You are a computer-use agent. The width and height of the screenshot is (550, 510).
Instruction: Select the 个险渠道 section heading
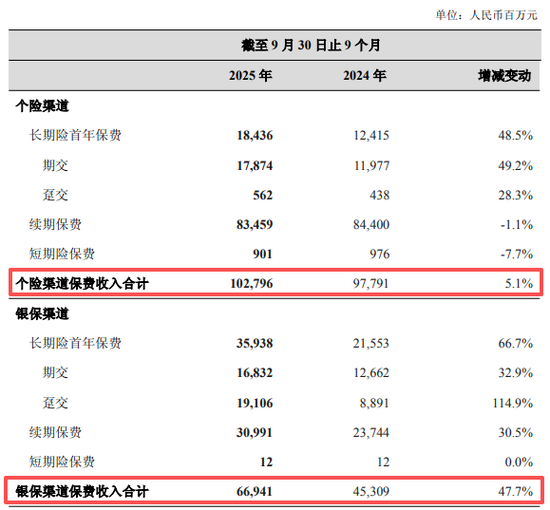[42, 106]
